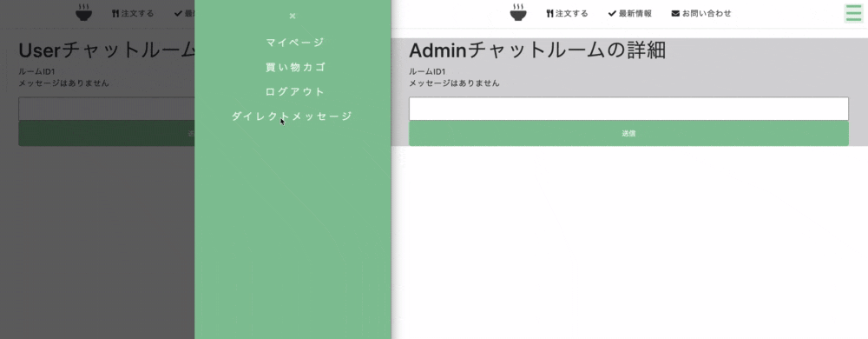Select 買い物カゴ in the side menu
Image resolution: width=868 pixels, height=339 pixels.
[295, 68]
